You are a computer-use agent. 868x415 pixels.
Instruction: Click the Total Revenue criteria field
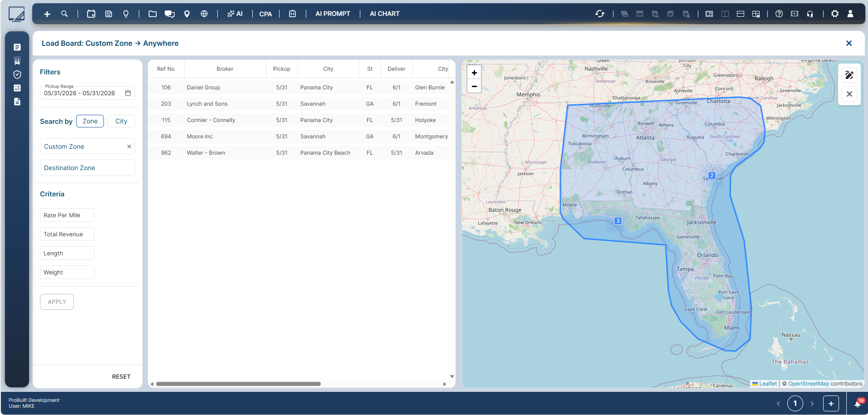67,234
